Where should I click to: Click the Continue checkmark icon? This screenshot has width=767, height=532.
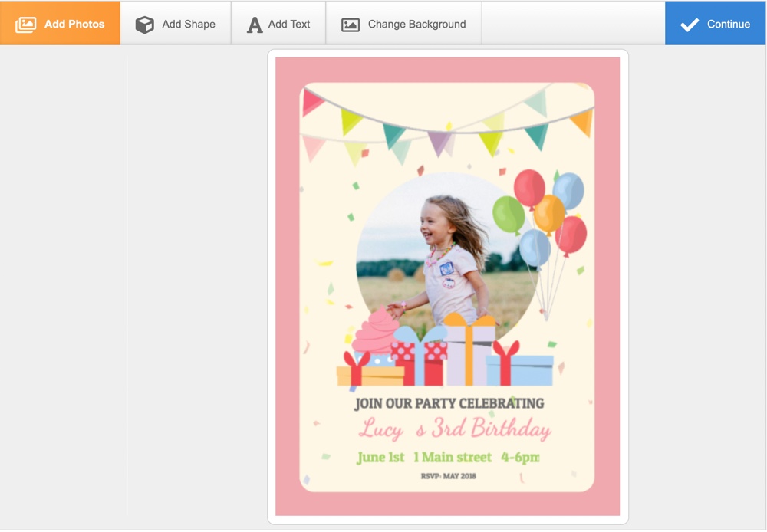pyautogui.click(x=690, y=25)
